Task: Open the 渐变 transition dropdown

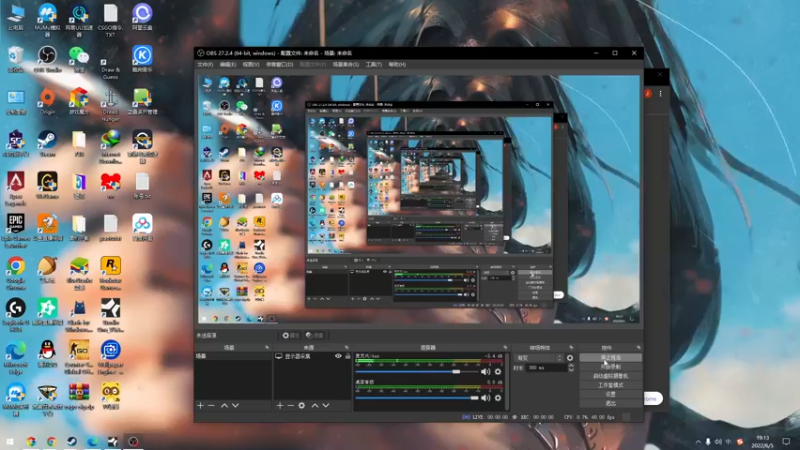Action: [538, 358]
